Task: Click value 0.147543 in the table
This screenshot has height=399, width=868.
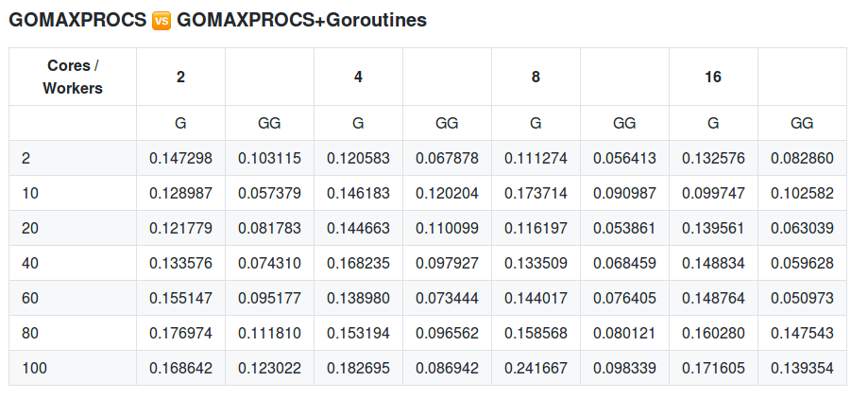Action: (802, 333)
